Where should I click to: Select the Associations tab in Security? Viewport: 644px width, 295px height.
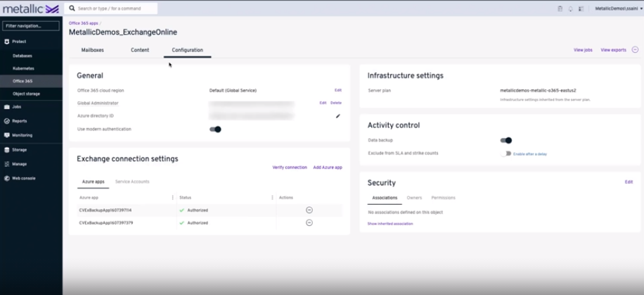click(385, 198)
